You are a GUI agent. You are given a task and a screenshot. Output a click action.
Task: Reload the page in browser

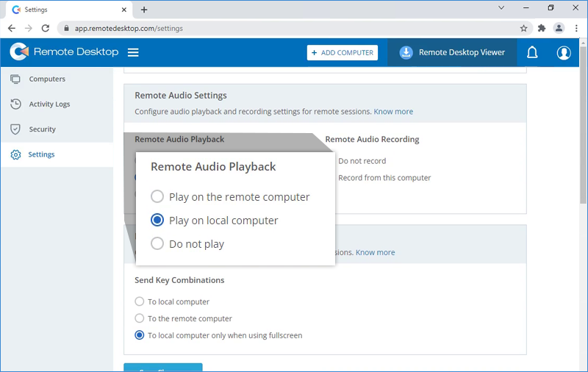pos(46,28)
